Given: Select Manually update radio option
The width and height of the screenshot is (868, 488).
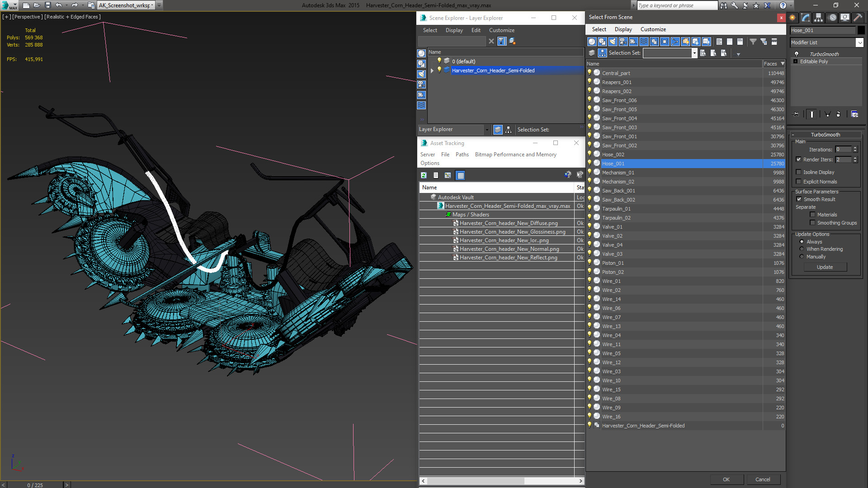Looking at the screenshot, I should click(802, 257).
